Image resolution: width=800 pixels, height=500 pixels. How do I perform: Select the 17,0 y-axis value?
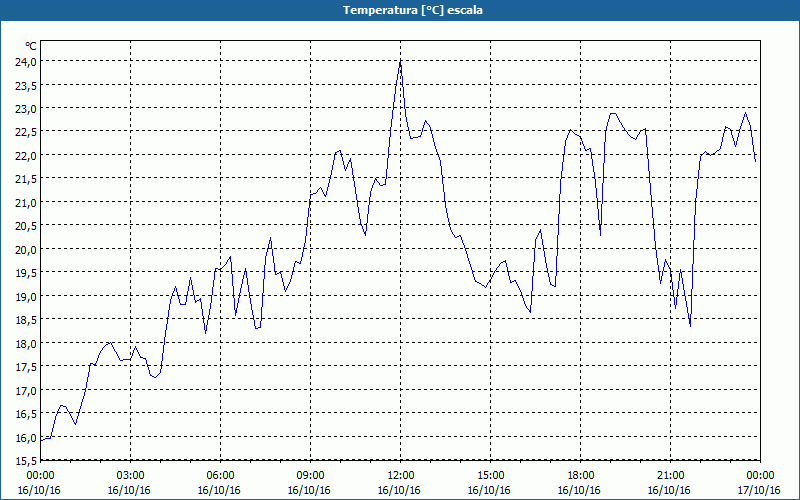click(x=26, y=391)
